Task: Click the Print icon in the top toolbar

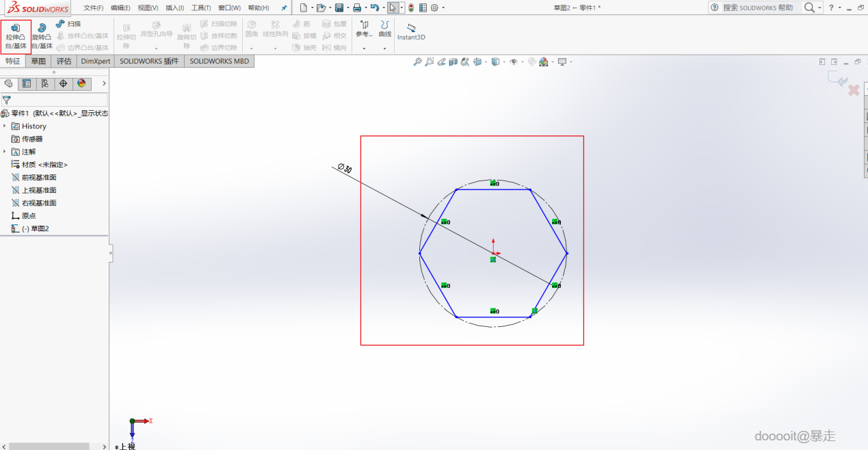Action: click(356, 8)
